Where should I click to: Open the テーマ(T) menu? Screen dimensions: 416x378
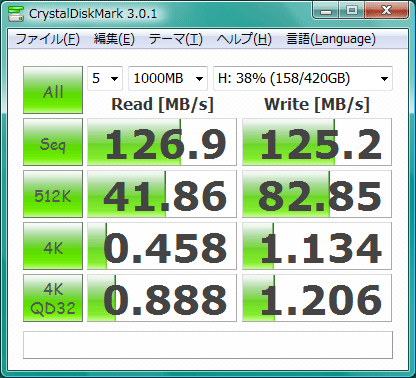click(176, 39)
